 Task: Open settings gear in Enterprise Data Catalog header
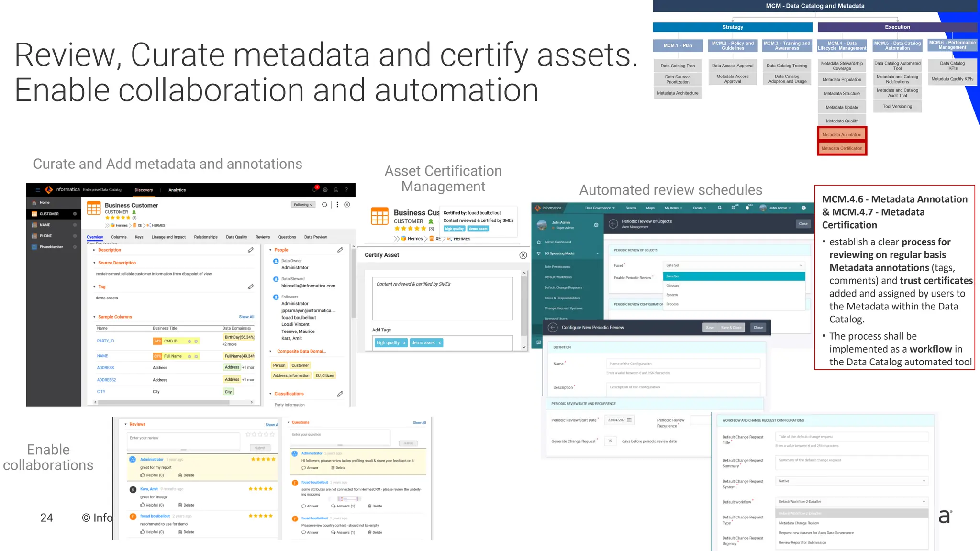pos(325,190)
